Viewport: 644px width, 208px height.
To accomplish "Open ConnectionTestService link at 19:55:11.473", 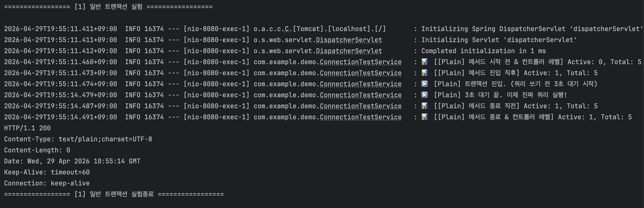I will click(x=360, y=73).
